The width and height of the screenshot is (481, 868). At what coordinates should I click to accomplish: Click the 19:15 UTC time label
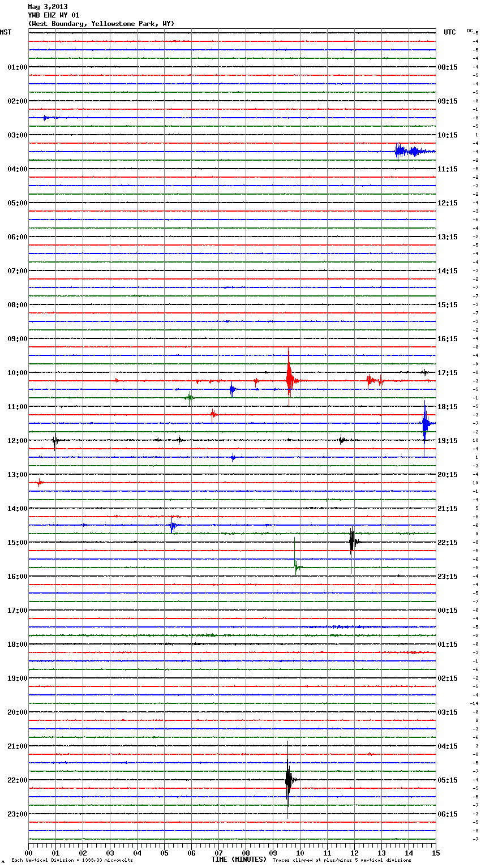[x=448, y=441]
